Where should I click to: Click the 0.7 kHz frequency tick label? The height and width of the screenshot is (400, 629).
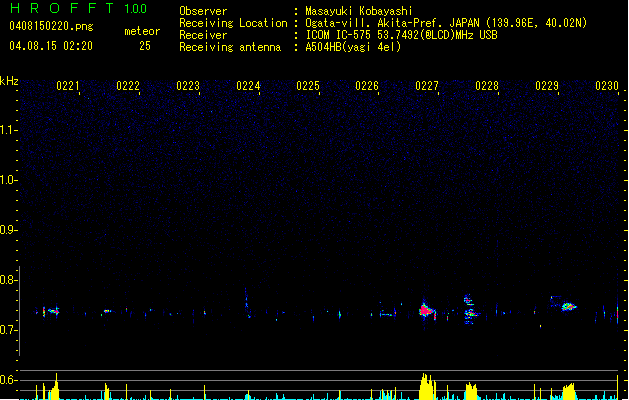(x=8, y=330)
